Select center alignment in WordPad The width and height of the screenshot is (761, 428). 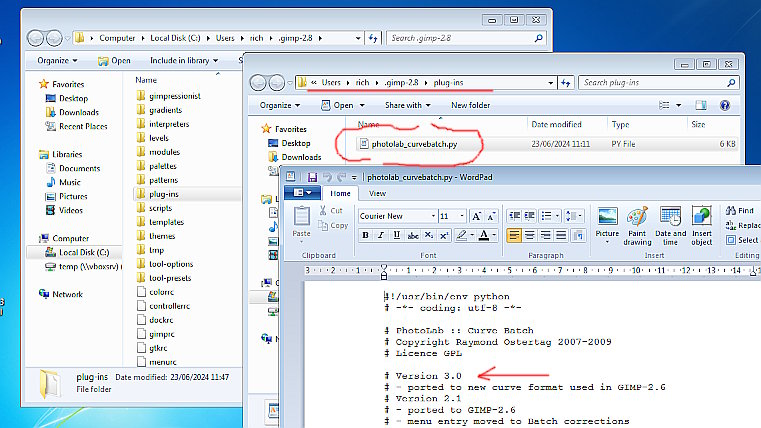click(x=529, y=235)
